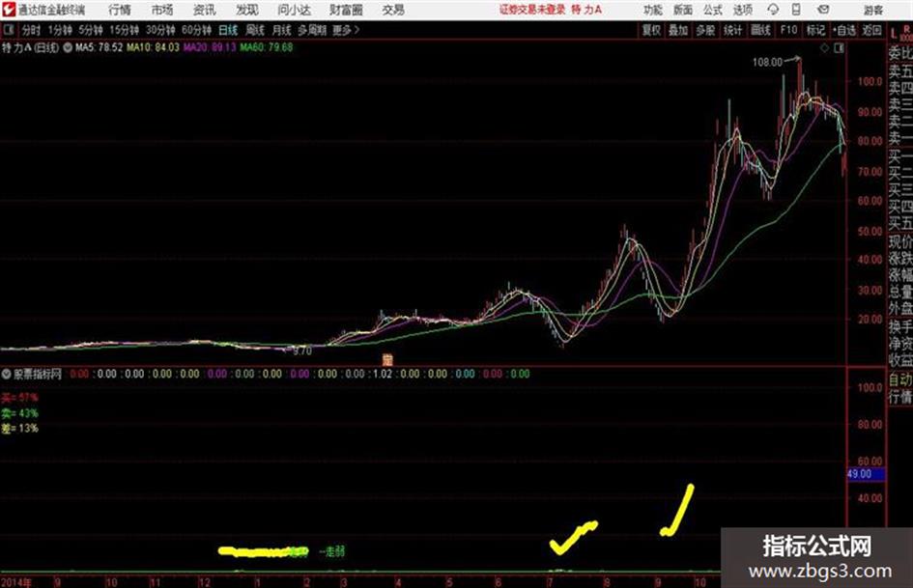Switch to 60分钟 period tab
This screenshot has width=913, height=588.
pyautogui.click(x=197, y=30)
